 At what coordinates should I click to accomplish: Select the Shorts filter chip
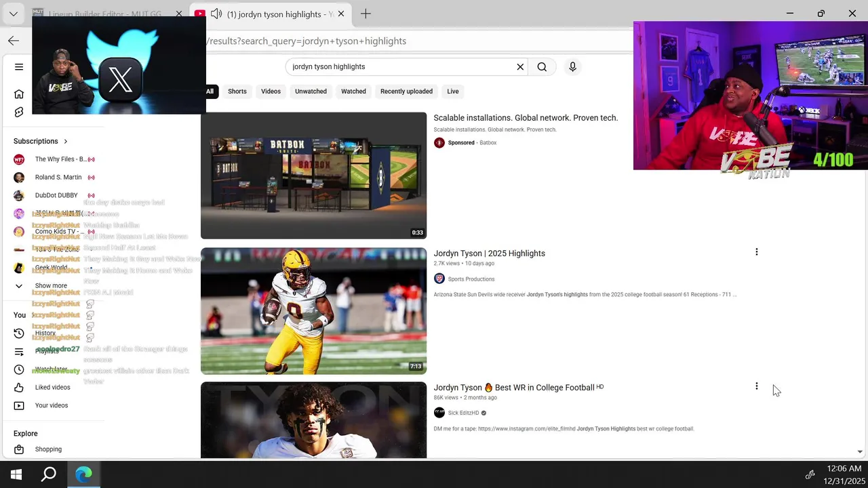tap(237, 91)
